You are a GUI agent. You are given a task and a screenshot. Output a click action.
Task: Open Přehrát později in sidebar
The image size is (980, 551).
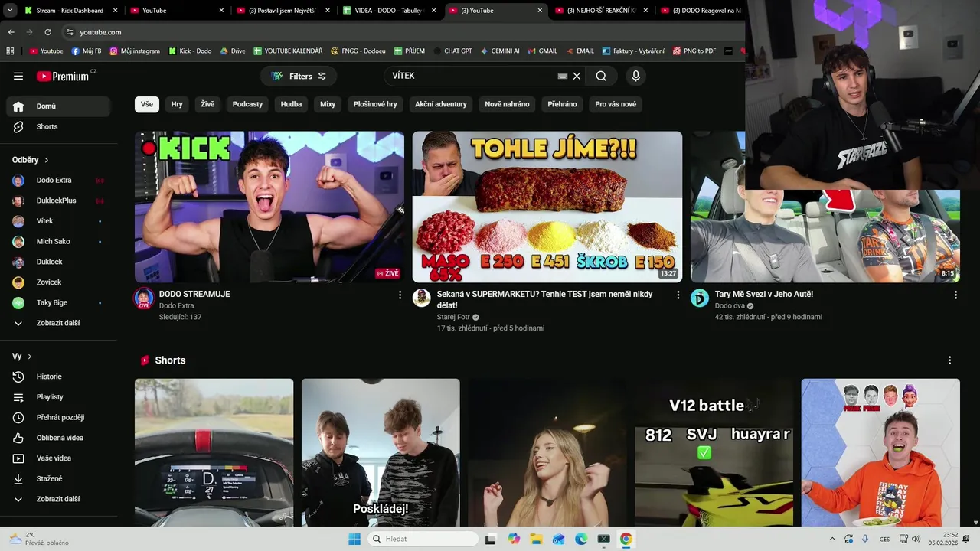60,417
